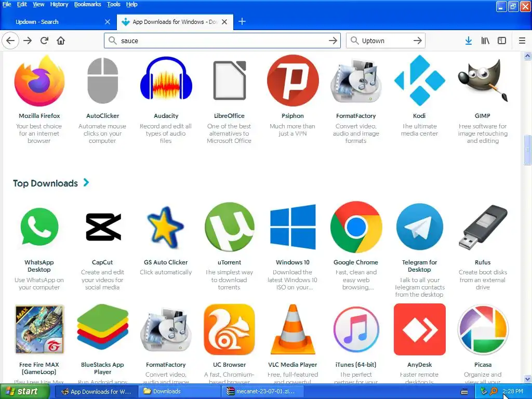The image size is (532, 399).
Task: Open the LibreOffice title link
Action: 229,116
